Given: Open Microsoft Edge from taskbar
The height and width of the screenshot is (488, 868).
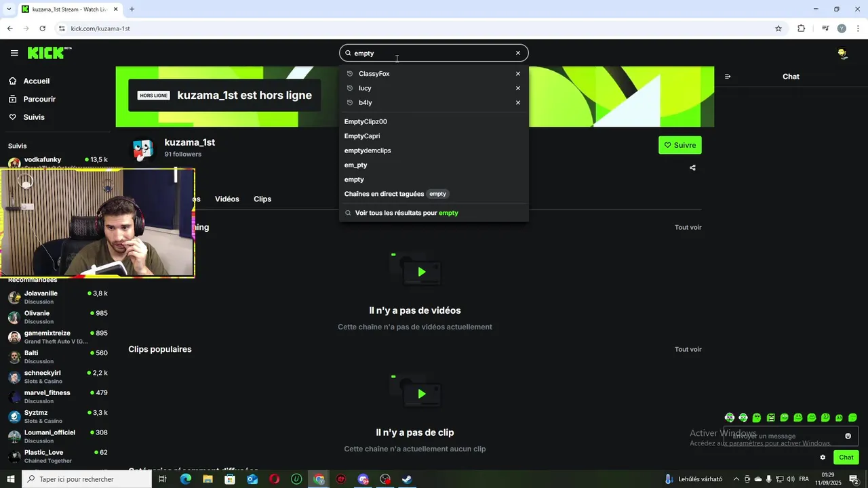Looking at the screenshot, I should [185, 479].
